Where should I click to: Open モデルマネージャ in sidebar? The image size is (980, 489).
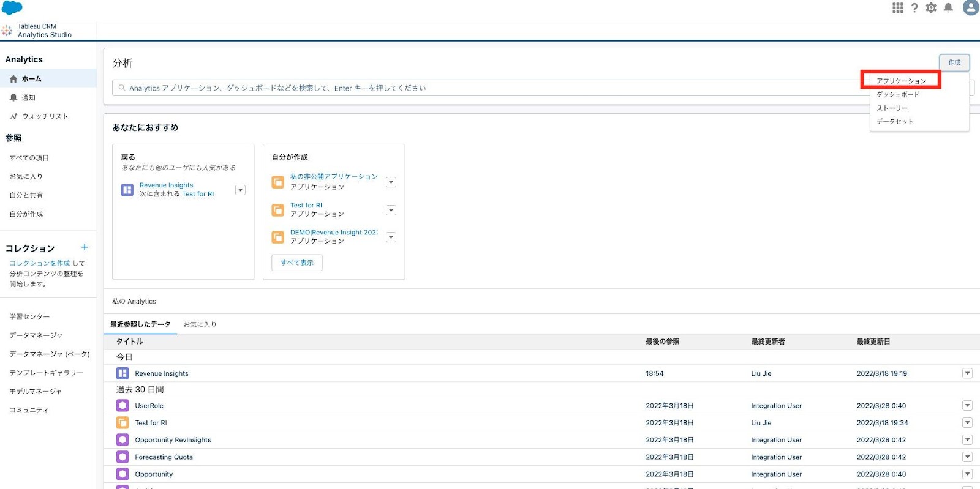[x=36, y=391]
